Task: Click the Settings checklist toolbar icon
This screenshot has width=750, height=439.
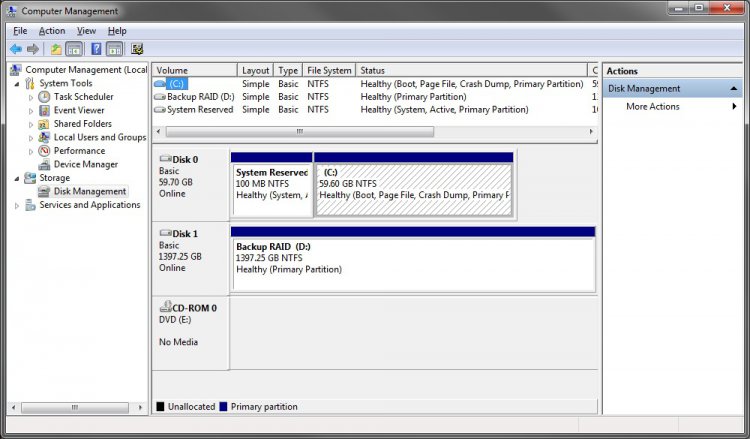Action: tap(137, 49)
